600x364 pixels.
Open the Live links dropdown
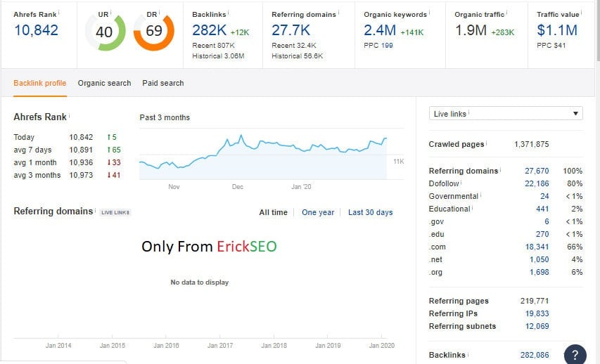(506, 114)
